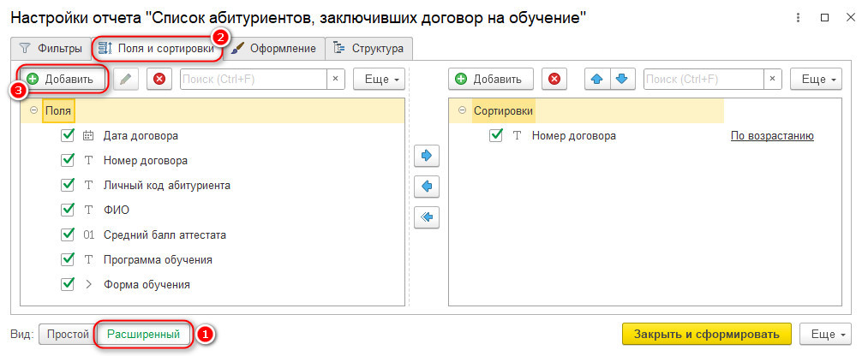
Task: Uncheck the Форма обучения field
Action: point(68,283)
